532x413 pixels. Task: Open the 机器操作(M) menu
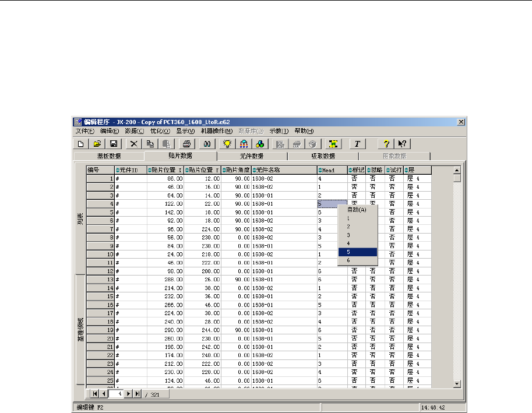point(216,131)
